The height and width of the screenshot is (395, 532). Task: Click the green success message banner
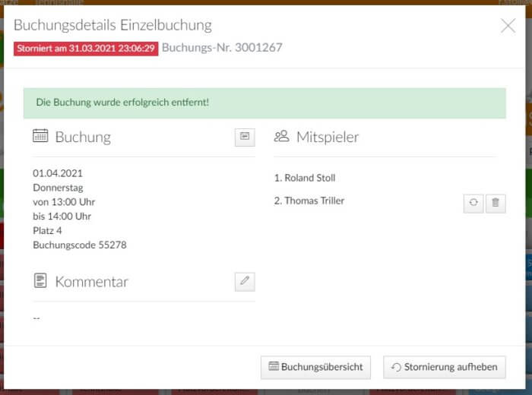(264, 103)
